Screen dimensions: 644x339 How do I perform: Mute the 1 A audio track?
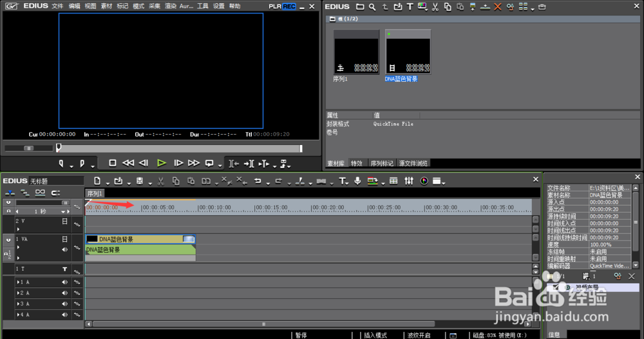(x=64, y=282)
